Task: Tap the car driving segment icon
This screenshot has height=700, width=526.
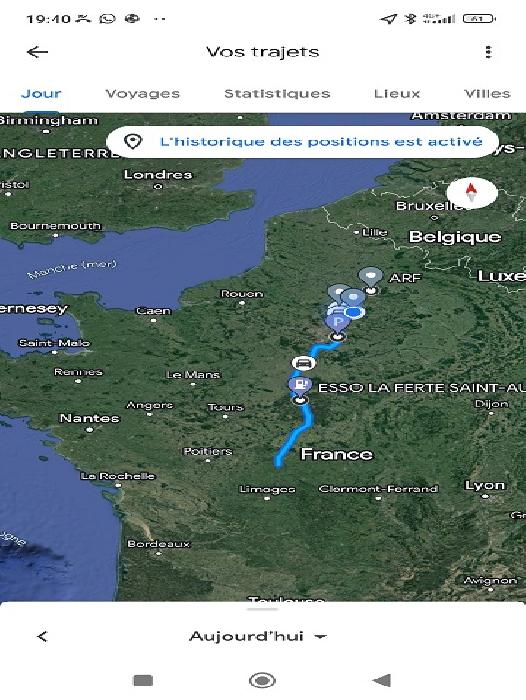Action: [x=304, y=363]
